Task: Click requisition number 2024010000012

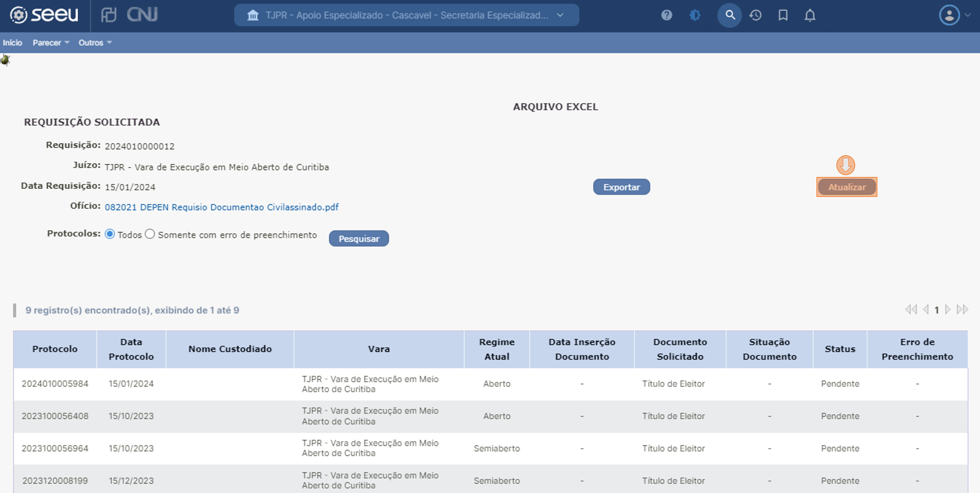Action: tap(140, 146)
